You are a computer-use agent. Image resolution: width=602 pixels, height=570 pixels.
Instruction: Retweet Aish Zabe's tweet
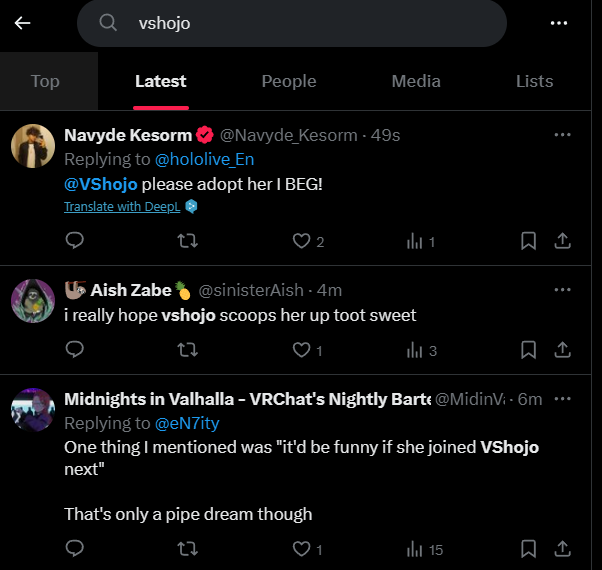[x=186, y=350]
